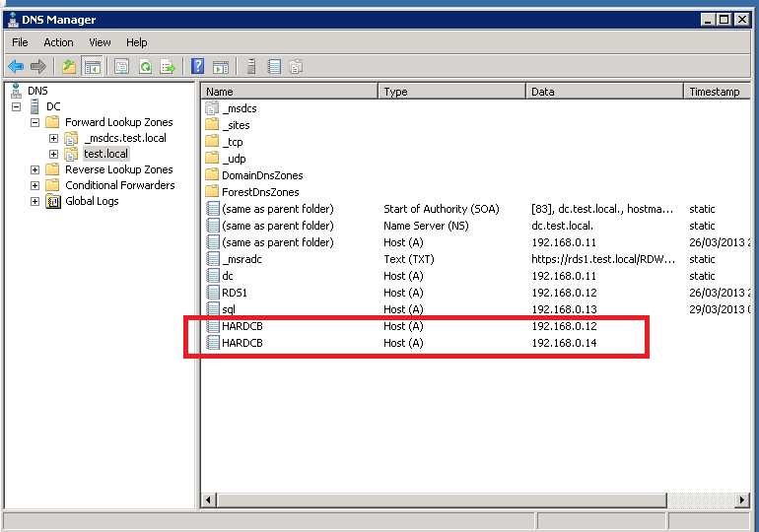Viewport: 759px width, 532px height.
Task: Select Reverse Lookup Zones in the tree
Action: (119, 169)
